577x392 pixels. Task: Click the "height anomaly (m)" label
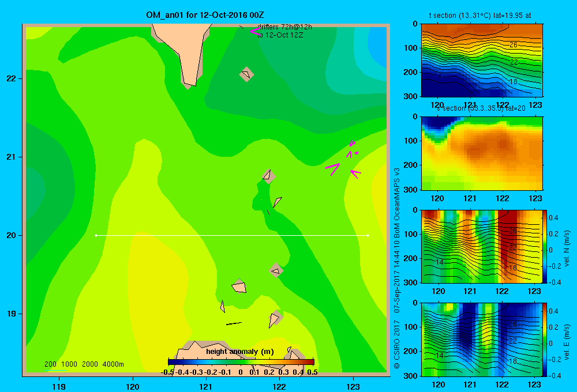pyautogui.click(x=240, y=352)
